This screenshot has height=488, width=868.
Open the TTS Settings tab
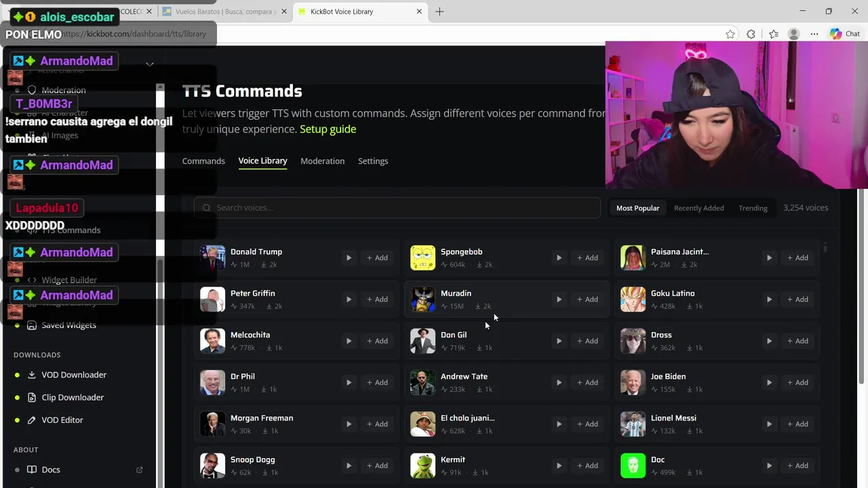373,161
